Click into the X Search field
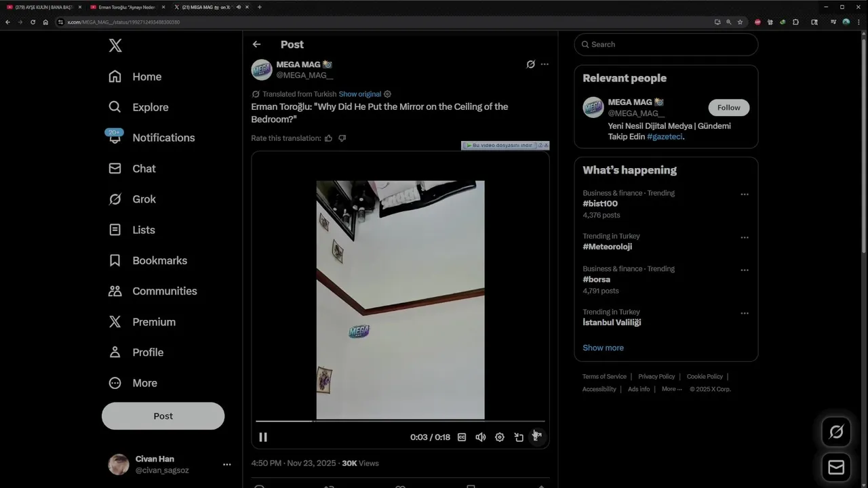Screen dimensions: 868x488 pos(666,45)
